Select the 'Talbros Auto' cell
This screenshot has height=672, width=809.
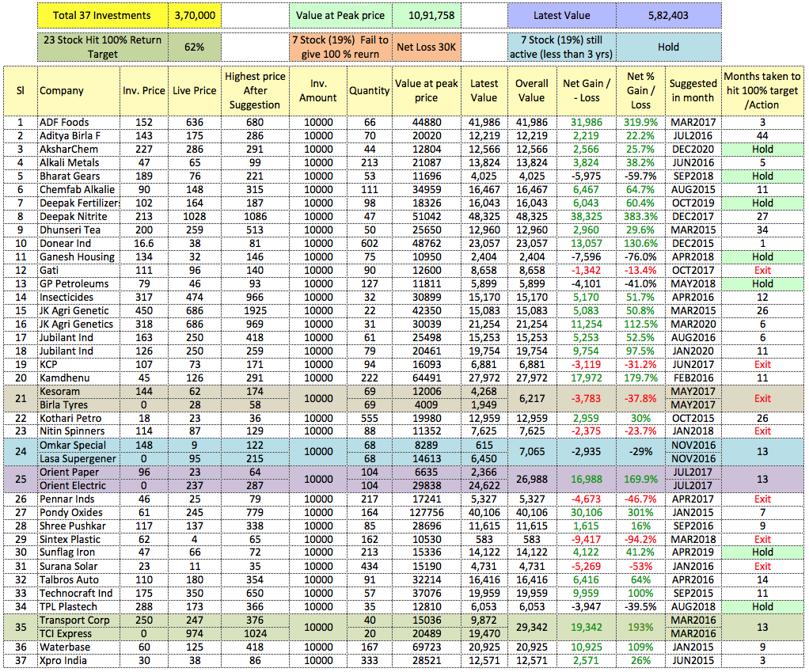pyautogui.click(x=78, y=579)
